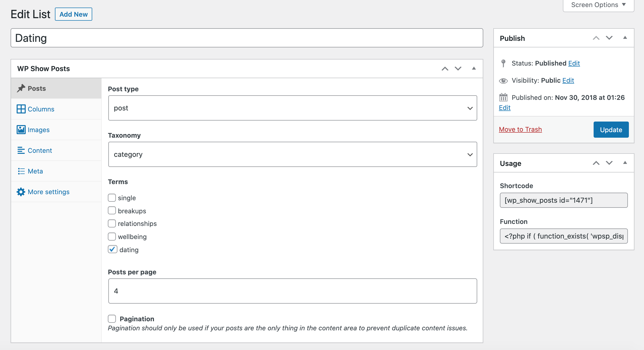Click the Shortcode text field
644x350 pixels.
point(564,200)
